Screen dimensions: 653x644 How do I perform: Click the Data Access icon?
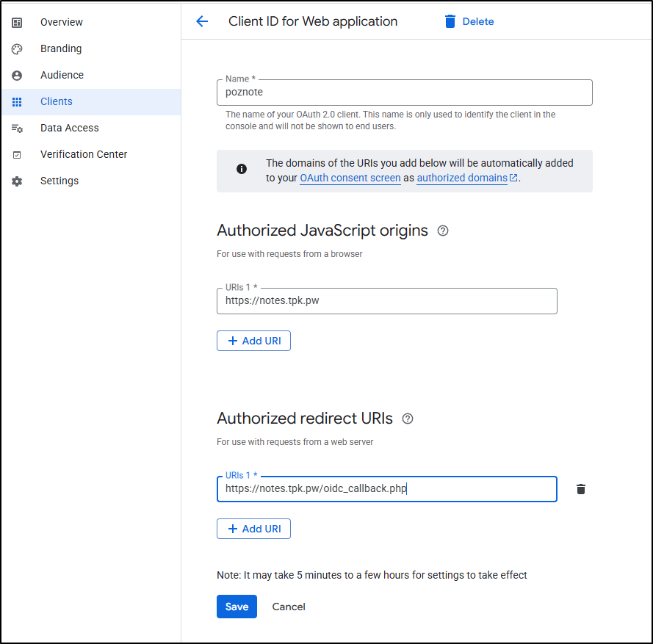17,129
